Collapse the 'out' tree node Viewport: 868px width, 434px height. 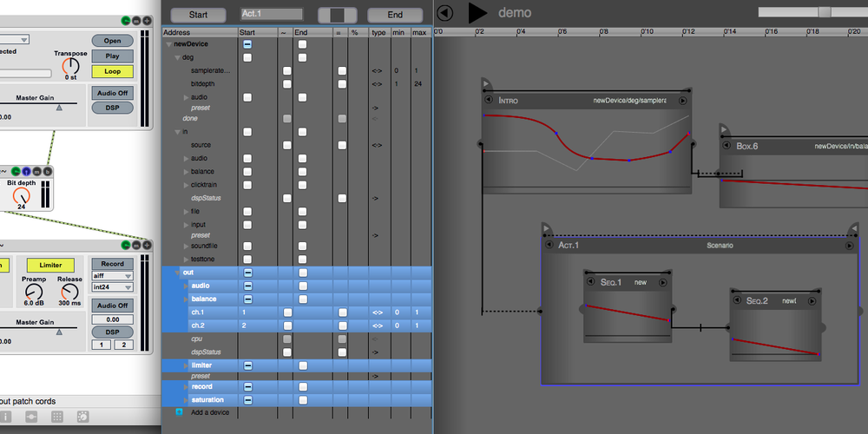tap(177, 273)
